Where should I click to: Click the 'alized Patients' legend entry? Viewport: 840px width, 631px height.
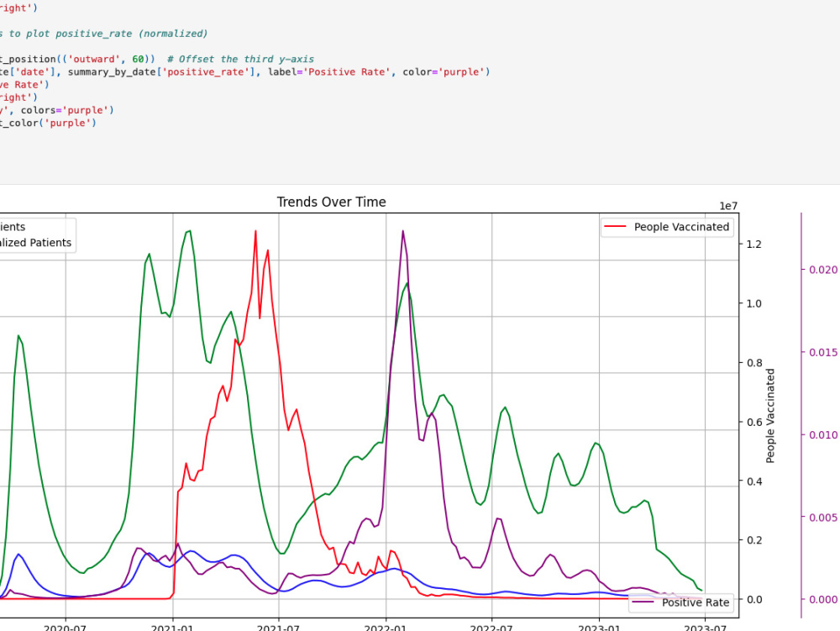click(x=35, y=243)
